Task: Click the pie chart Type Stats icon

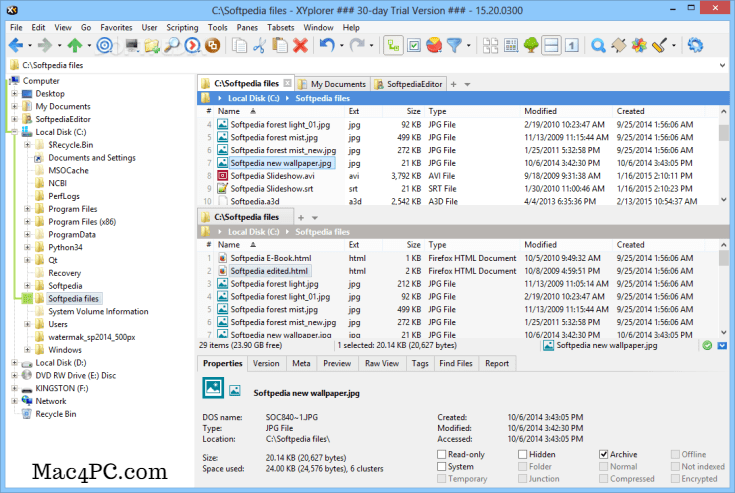Action: click(434, 45)
